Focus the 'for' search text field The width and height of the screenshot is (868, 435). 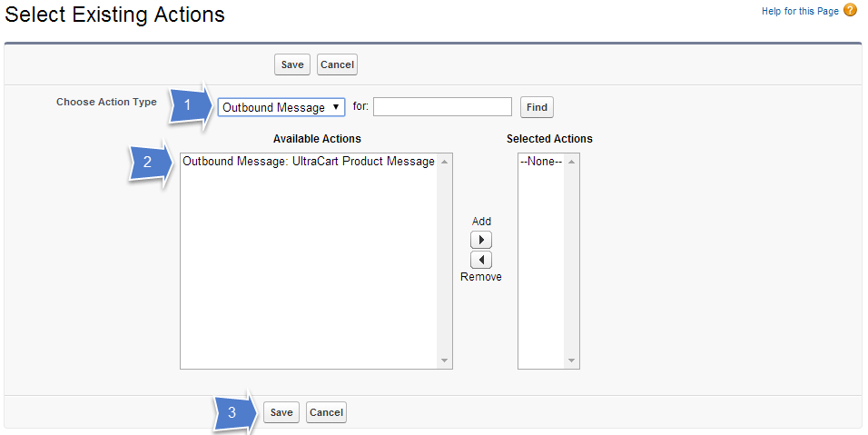(442, 107)
